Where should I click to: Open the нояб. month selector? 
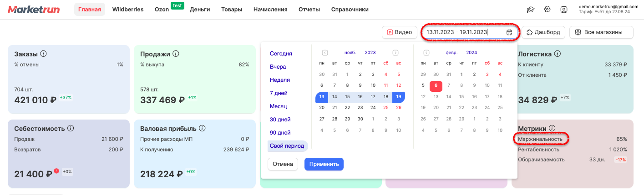(350, 53)
